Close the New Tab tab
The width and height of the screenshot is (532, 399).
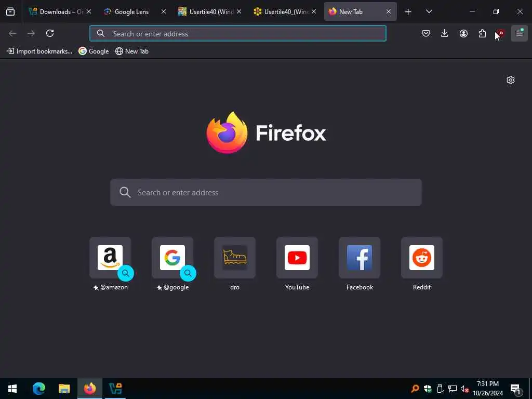(389, 12)
